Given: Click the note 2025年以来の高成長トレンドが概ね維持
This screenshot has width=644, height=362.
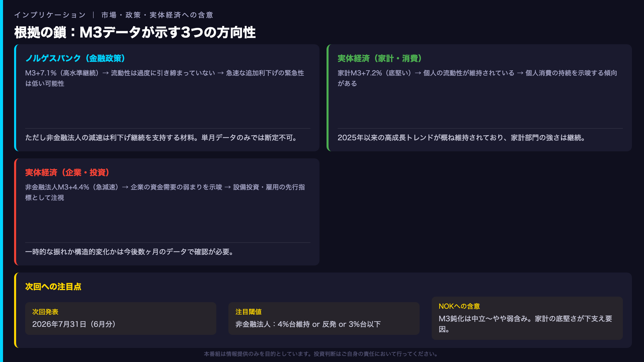Looking at the screenshot, I should [x=461, y=138].
